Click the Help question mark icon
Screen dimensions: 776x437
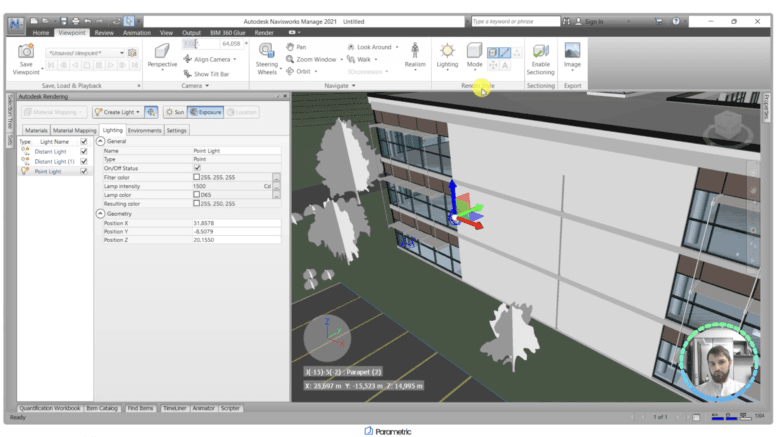click(676, 21)
